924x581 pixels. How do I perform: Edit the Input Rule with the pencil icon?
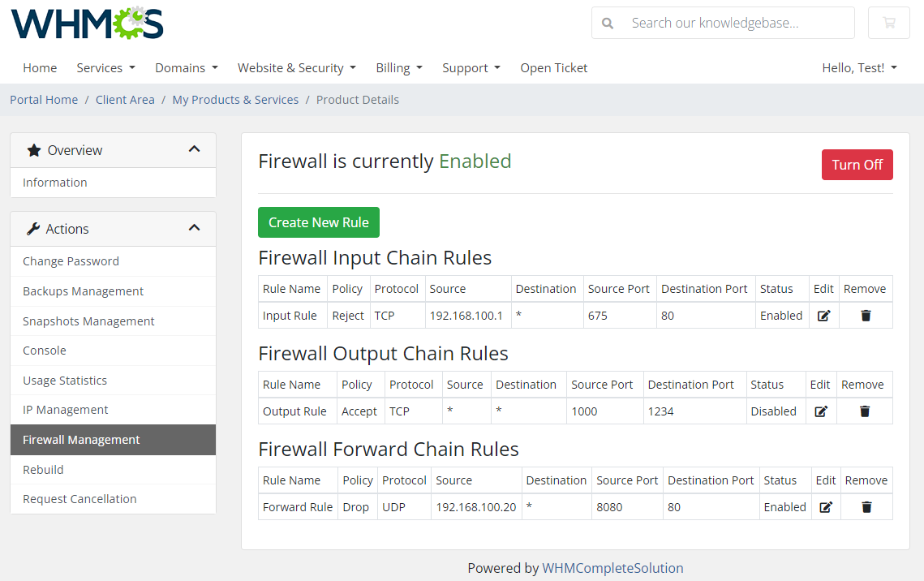[x=823, y=316]
